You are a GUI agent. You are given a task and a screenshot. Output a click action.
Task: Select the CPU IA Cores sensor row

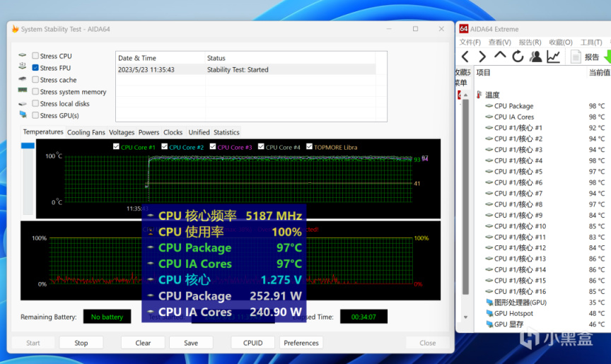tap(545, 117)
